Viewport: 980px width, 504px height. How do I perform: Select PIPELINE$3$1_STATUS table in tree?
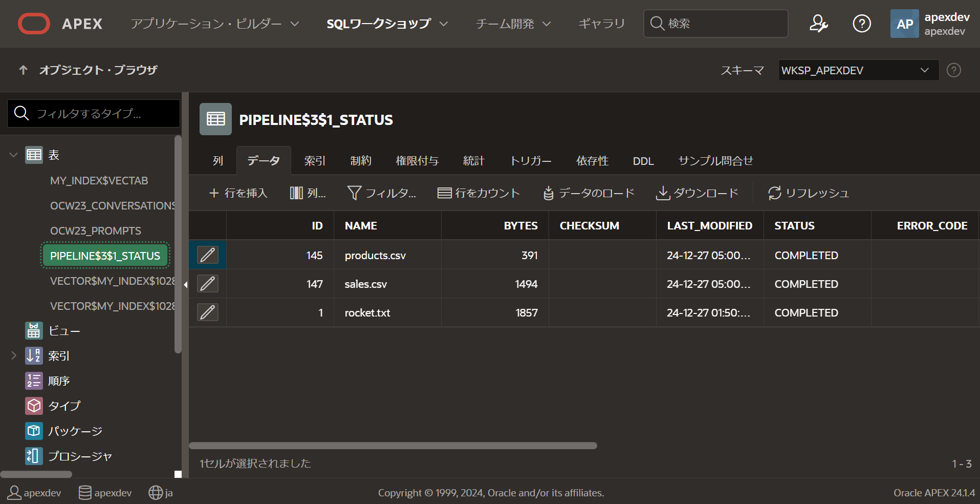click(105, 256)
